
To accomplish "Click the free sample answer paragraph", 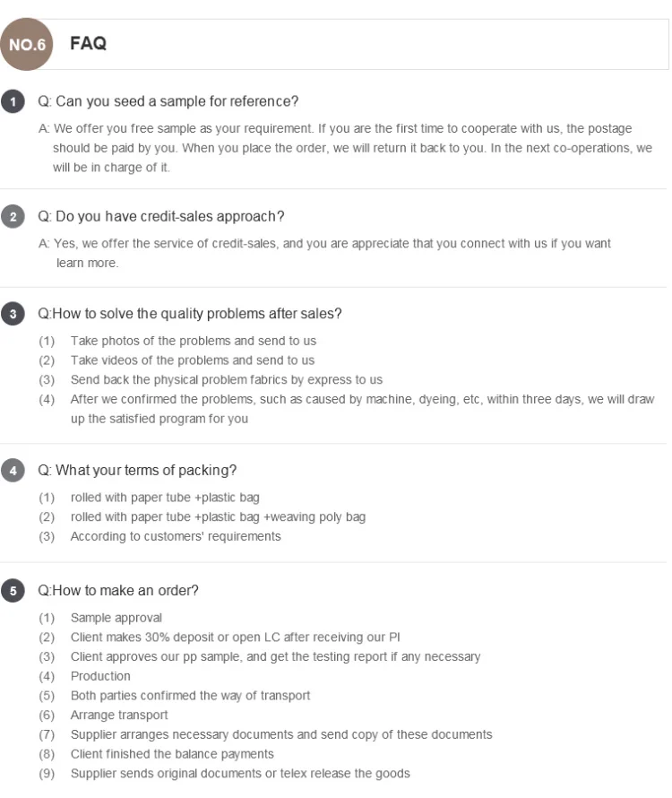I will (349, 148).
